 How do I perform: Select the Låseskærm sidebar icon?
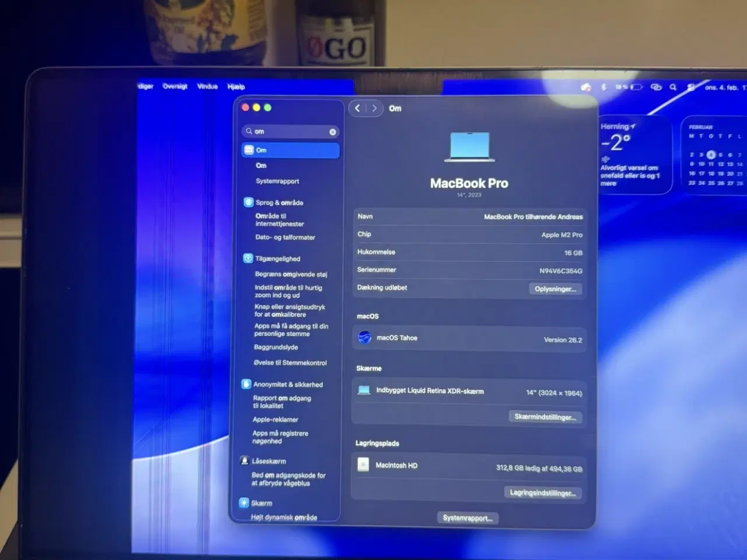tap(245, 461)
